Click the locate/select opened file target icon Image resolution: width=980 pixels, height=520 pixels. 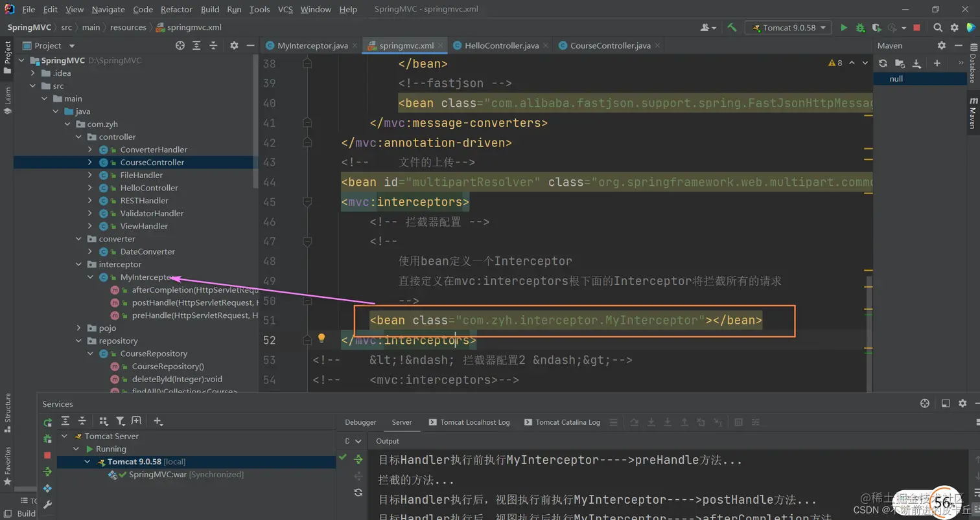click(180, 45)
